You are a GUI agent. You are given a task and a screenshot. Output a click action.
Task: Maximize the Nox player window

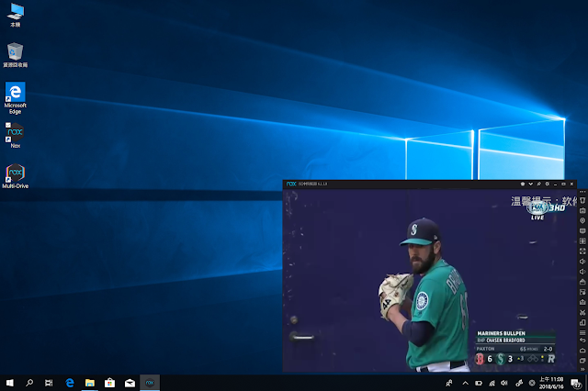[563, 184]
